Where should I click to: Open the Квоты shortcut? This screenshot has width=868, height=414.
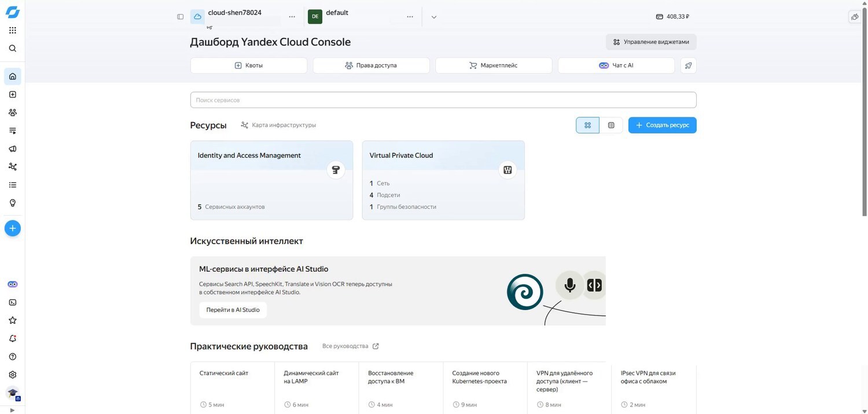(x=249, y=65)
